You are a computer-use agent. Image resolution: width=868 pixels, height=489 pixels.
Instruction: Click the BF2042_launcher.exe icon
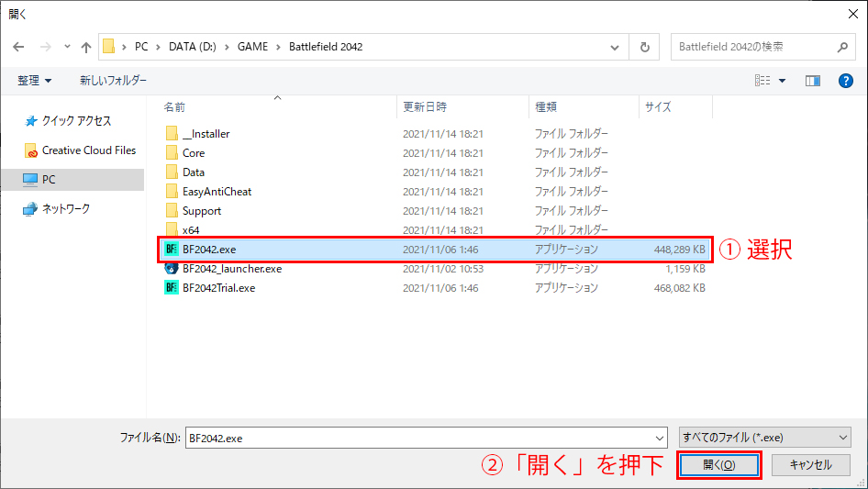172,269
